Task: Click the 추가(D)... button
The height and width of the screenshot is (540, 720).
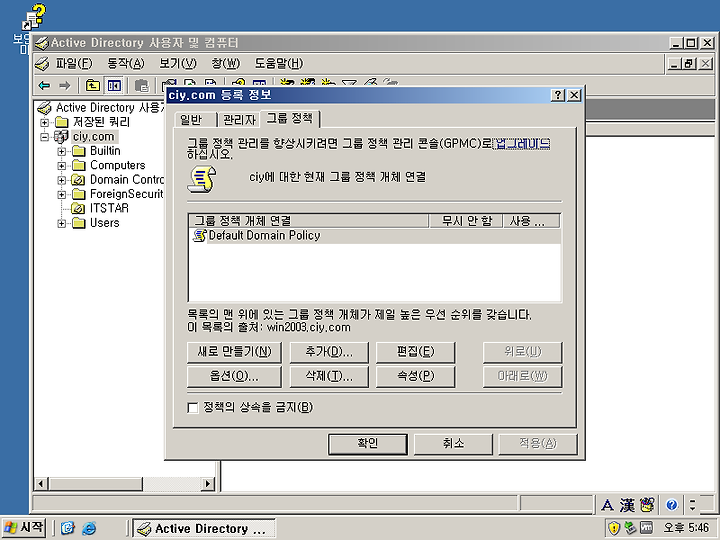Action: [329, 352]
